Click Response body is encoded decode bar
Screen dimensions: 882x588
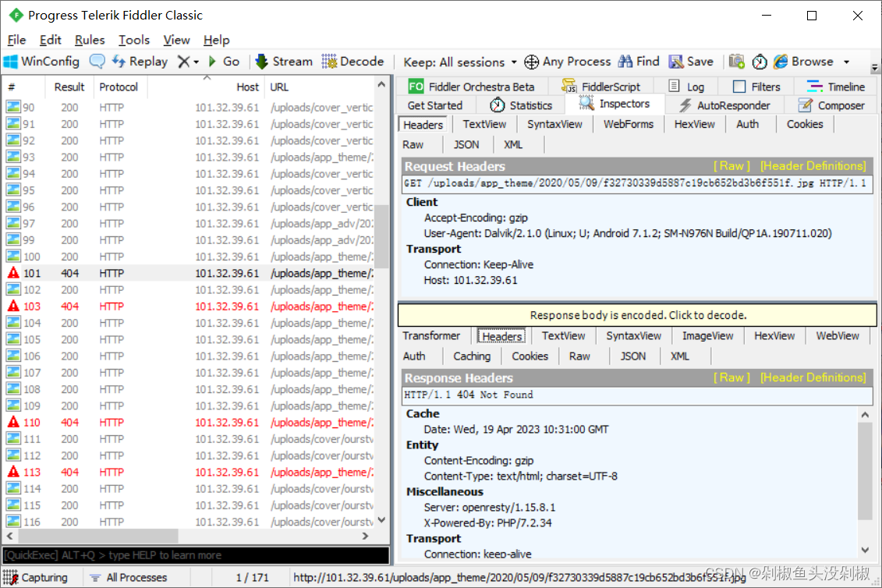pos(637,315)
